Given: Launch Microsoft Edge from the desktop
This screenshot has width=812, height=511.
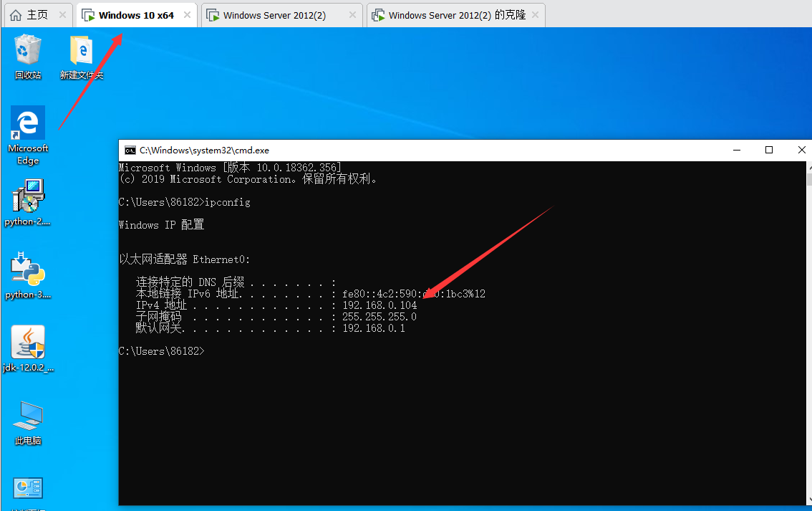Looking at the screenshot, I should click(28, 135).
